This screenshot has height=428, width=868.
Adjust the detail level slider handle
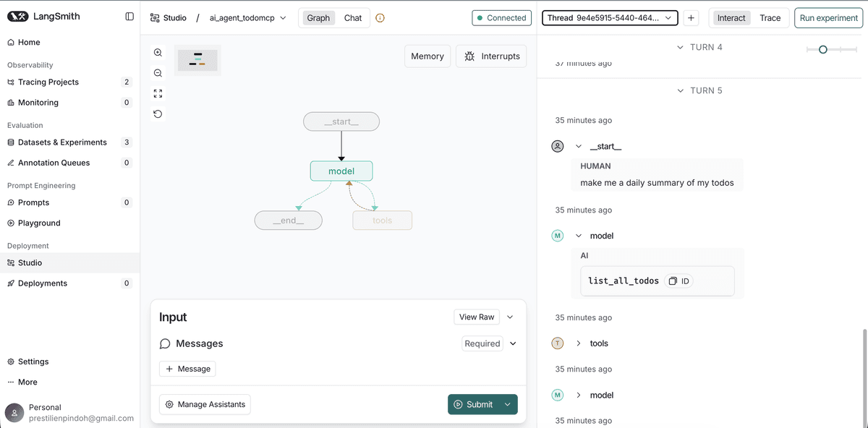click(x=822, y=49)
